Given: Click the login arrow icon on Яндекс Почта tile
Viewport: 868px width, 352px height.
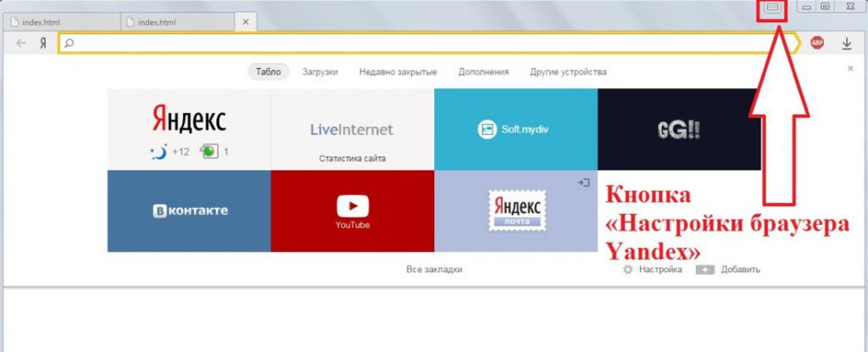Looking at the screenshot, I should pyautogui.click(x=583, y=182).
